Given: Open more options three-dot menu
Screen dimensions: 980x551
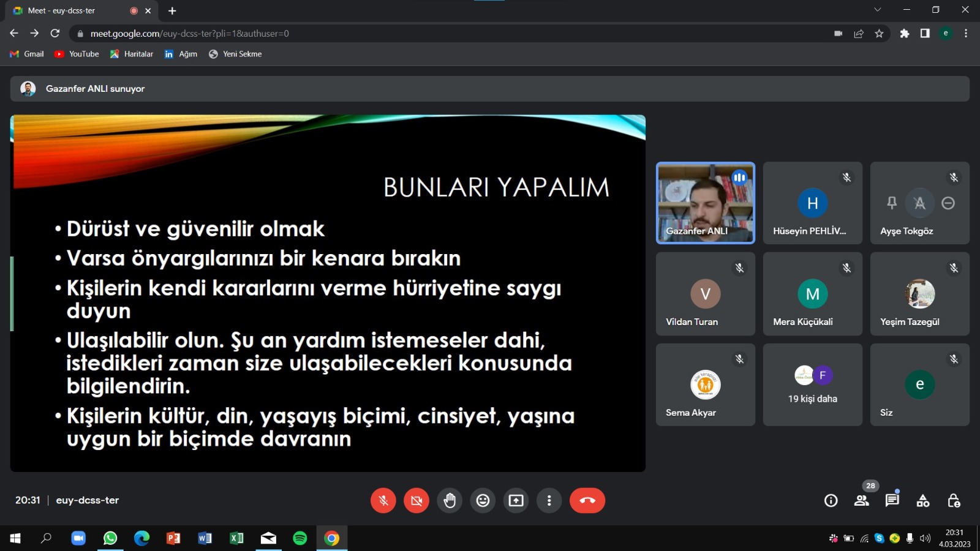Looking at the screenshot, I should point(549,501).
